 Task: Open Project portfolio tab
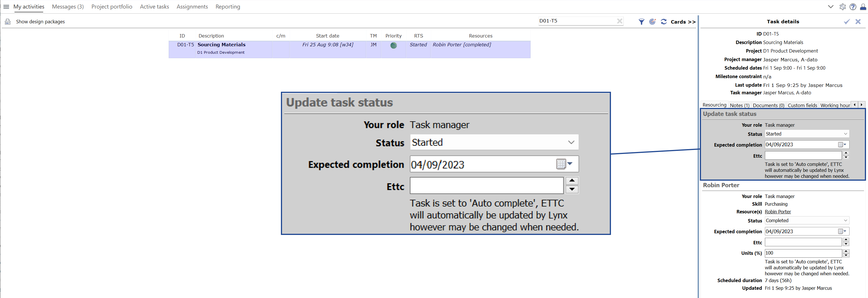click(x=112, y=7)
